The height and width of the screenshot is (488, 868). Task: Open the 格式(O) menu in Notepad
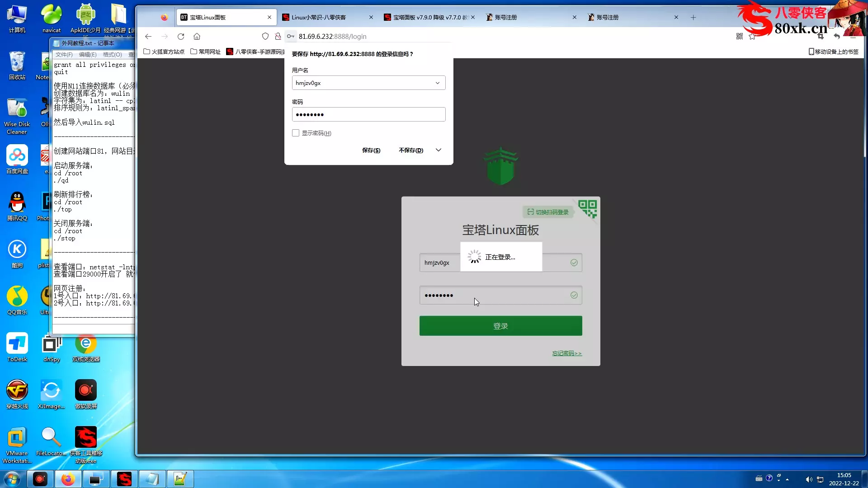point(112,55)
